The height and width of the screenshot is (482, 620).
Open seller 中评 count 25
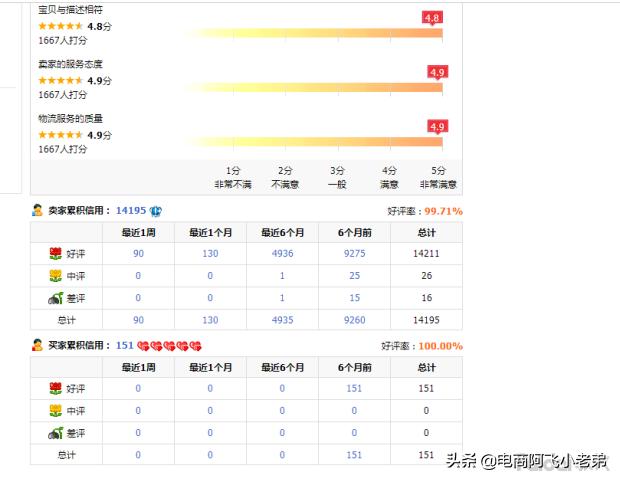(355, 276)
